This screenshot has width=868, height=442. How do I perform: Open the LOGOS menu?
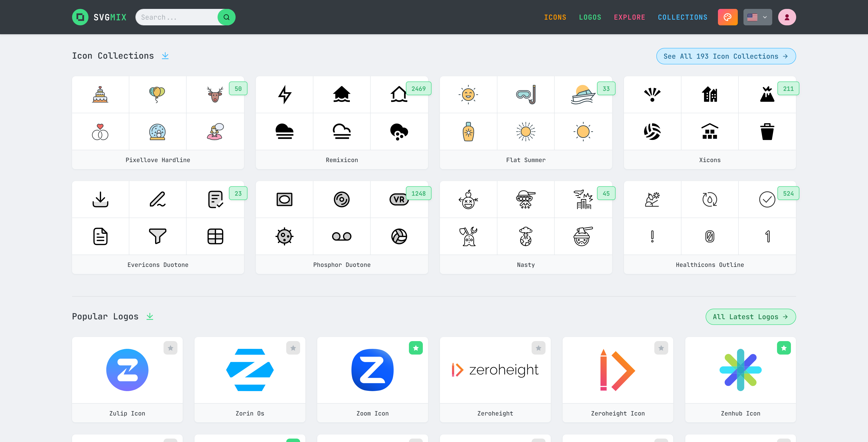coord(590,17)
